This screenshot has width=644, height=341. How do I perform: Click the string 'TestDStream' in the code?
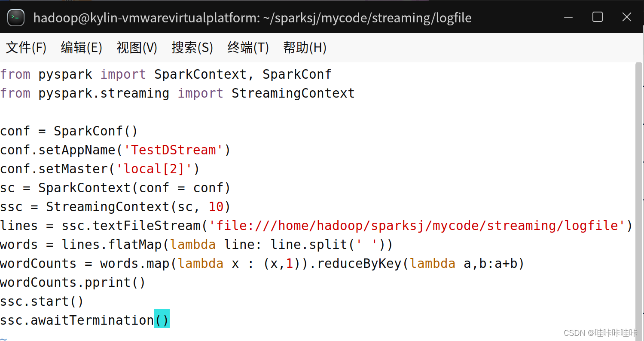coord(174,150)
